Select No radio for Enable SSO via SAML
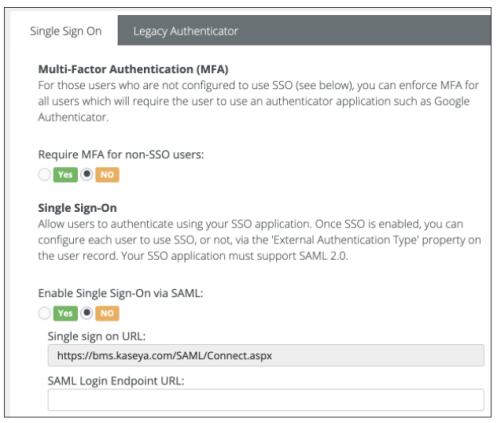497x423 pixels. click(x=87, y=313)
